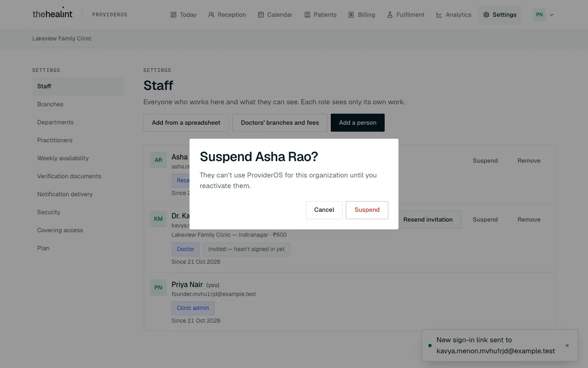The image size is (588, 368).
Task: Click the Reception people icon
Action: (x=211, y=15)
